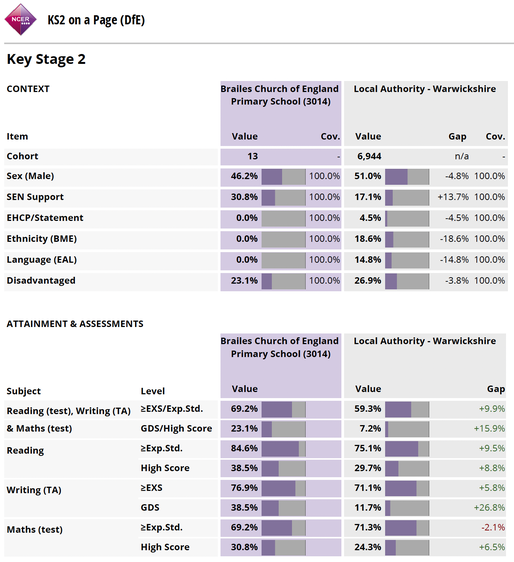
Task: Click the Language (EAL) Warwickshire 14.8% bar
Action: [407, 260]
